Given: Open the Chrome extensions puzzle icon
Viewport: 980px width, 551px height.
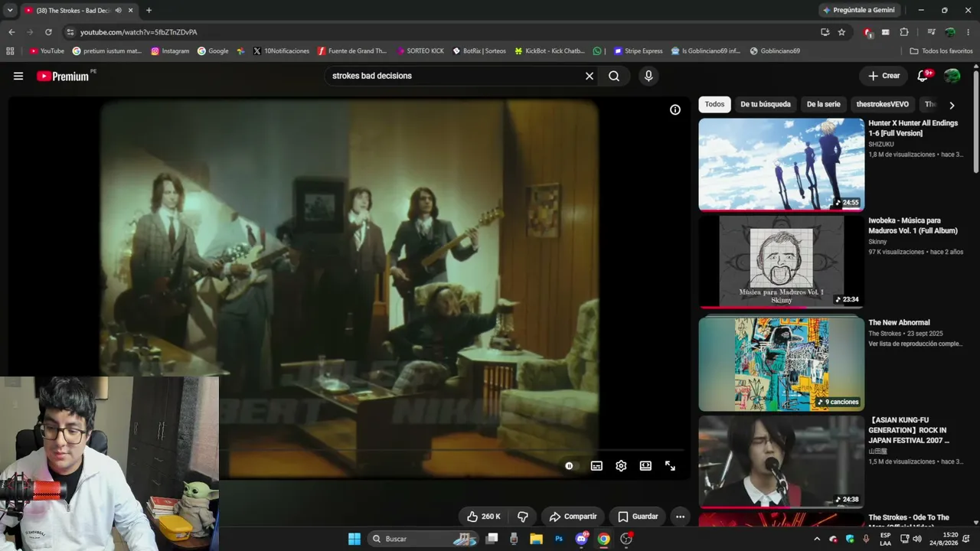Looking at the screenshot, I should [904, 32].
